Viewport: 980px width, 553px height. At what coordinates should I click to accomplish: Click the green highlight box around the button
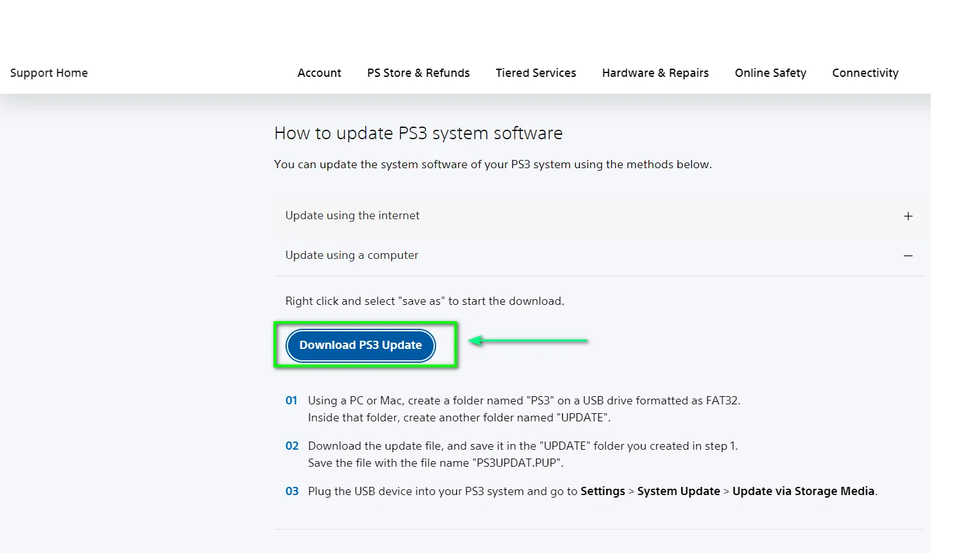(x=366, y=323)
